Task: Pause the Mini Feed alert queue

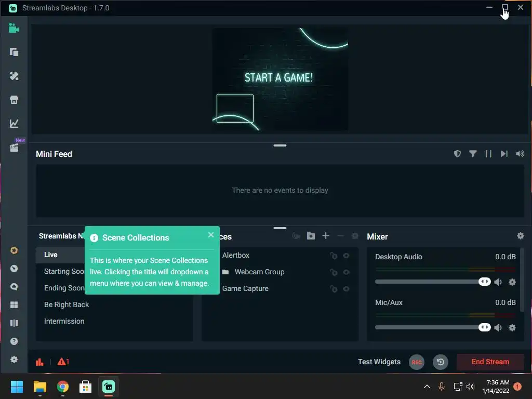Action: pyautogui.click(x=488, y=154)
